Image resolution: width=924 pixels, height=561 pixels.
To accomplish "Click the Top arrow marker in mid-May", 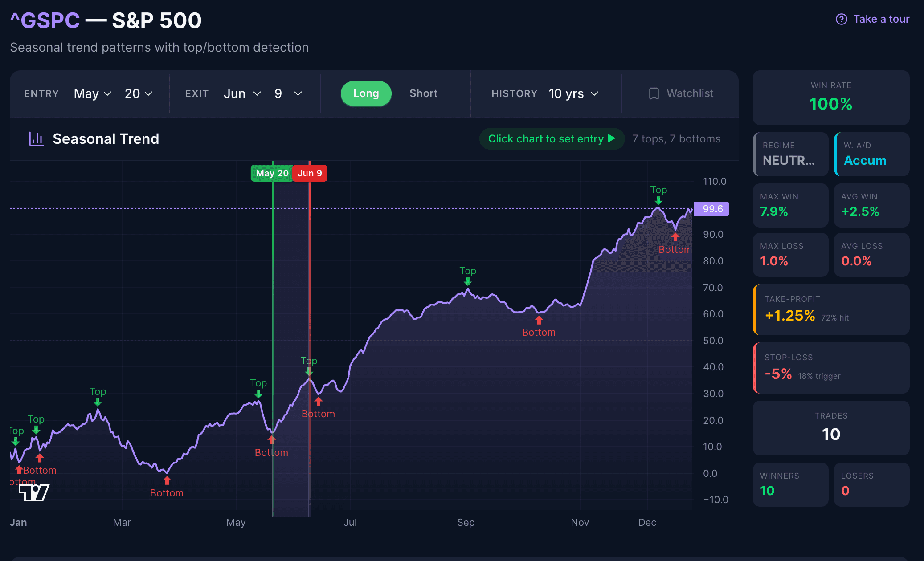I will pyautogui.click(x=258, y=394).
